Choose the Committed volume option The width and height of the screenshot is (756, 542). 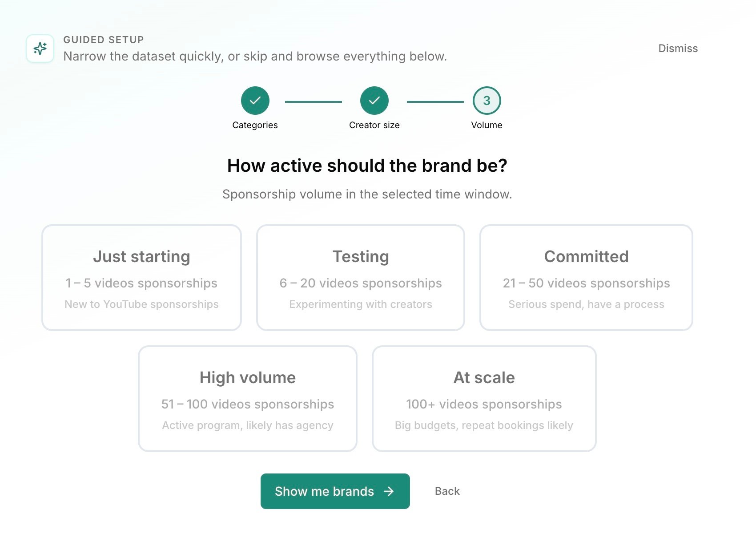click(x=586, y=278)
